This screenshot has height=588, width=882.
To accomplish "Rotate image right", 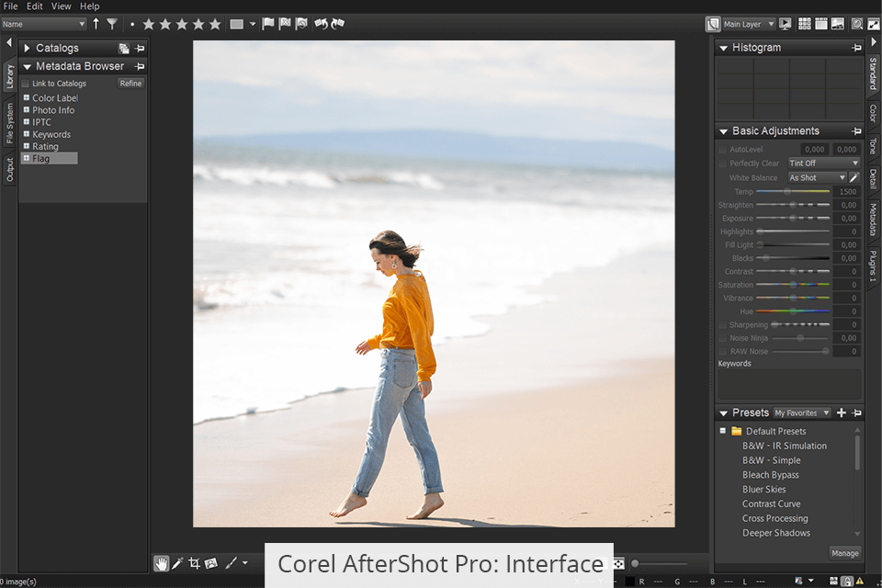I will click(337, 24).
